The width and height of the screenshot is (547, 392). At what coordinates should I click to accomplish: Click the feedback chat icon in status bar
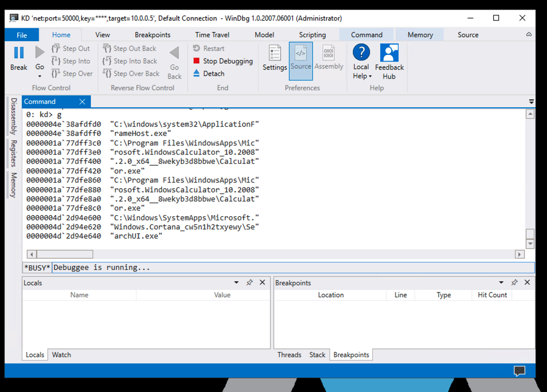520,371
